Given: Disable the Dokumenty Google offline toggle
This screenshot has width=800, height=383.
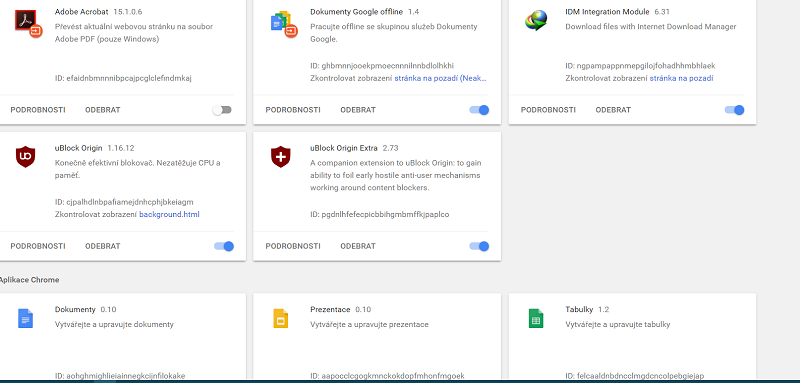Looking at the screenshot, I should click(479, 110).
